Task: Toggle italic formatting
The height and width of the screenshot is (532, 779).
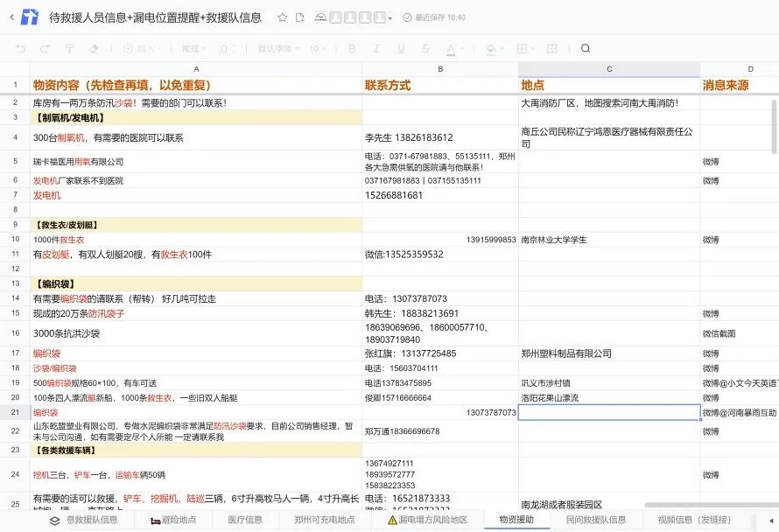Action: [x=376, y=49]
